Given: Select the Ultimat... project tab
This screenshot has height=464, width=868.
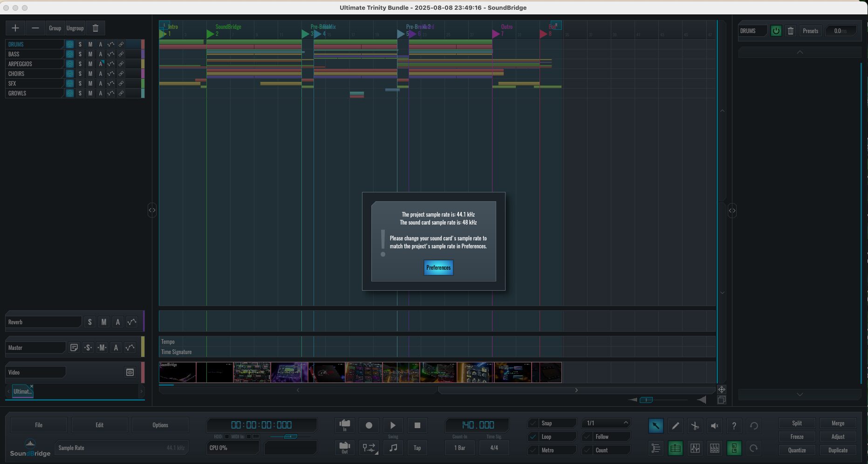Looking at the screenshot, I should pos(22,391).
